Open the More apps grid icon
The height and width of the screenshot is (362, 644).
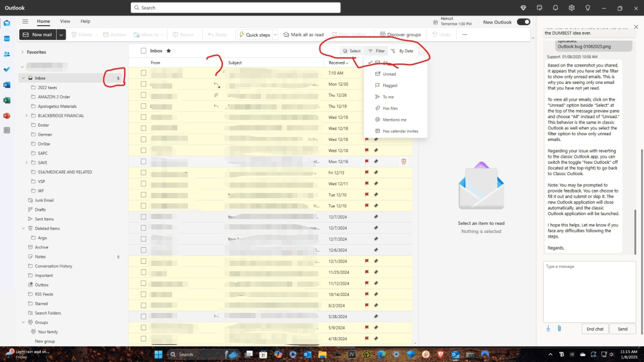(x=7, y=130)
